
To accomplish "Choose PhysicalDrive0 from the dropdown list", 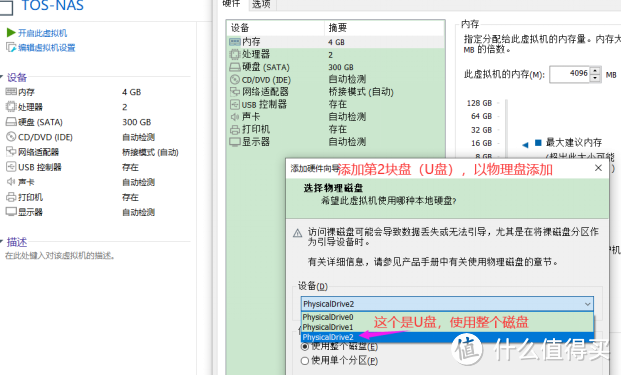I will point(448,317).
